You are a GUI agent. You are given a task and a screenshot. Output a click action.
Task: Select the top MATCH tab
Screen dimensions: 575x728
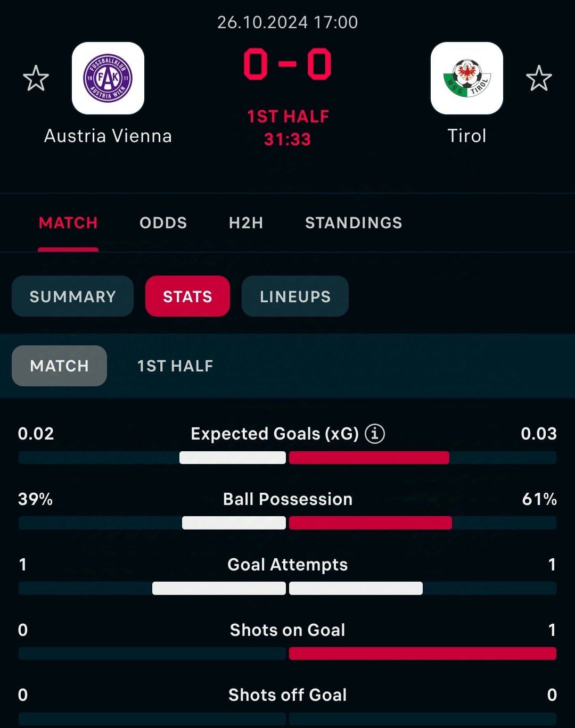[68, 222]
